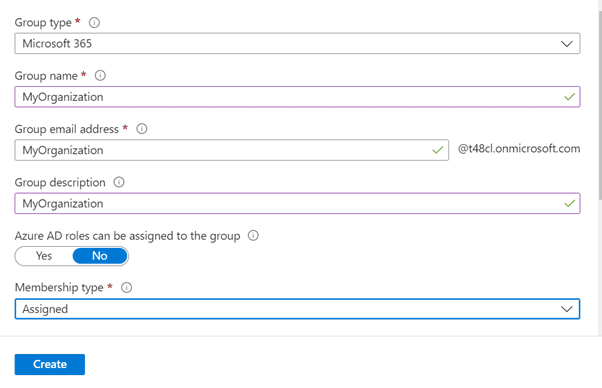Click the Group type dropdown chevron arrow
602x388 pixels.
click(567, 44)
